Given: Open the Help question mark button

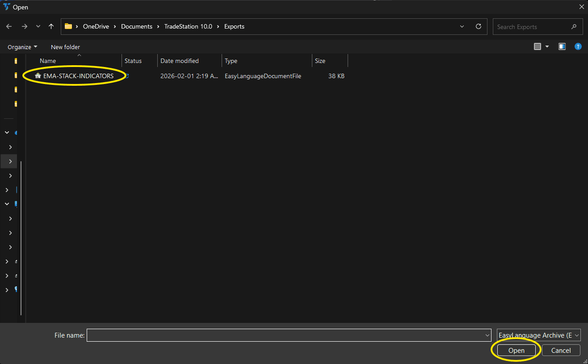Looking at the screenshot, I should click(x=578, y=46).
